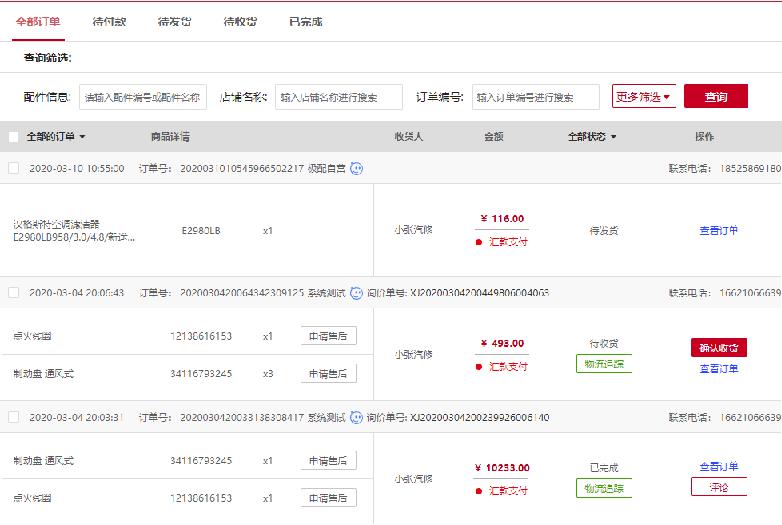Click 申请售后 for 制动盘 通风式 in the ¥10233.00 order
Image resolution: width=782 pixels, height=525 pixels.
point(328,461)
